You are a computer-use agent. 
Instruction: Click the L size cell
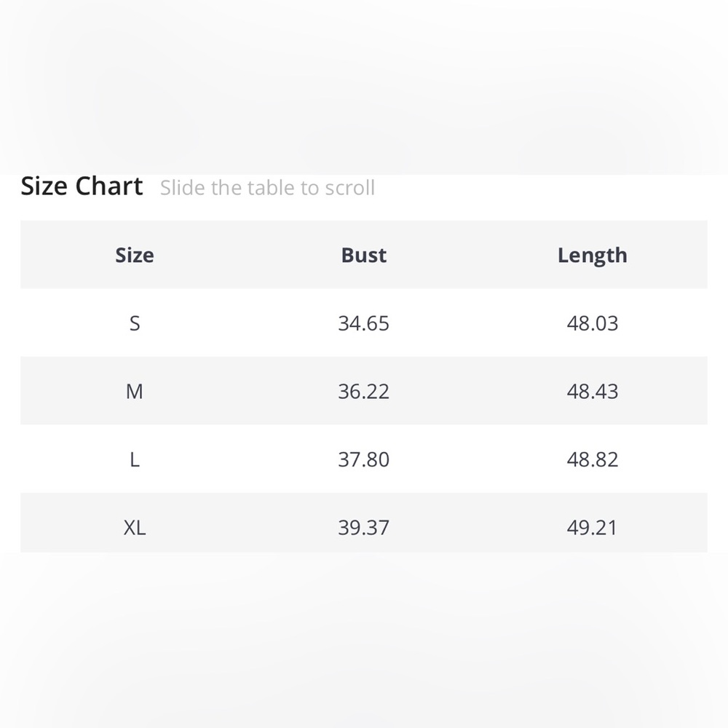coord(135,459)
